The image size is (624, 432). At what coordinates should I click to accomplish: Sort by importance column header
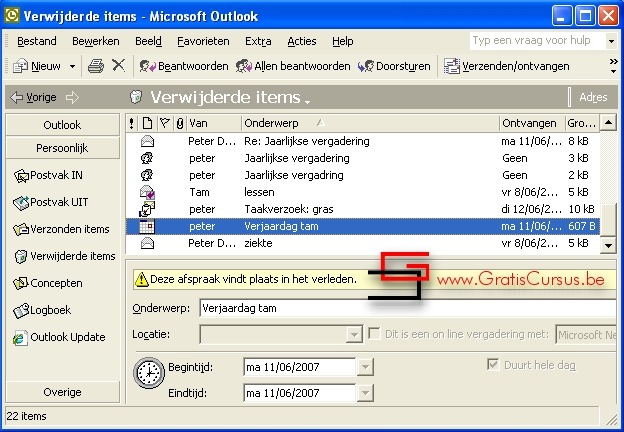point(131,123)
